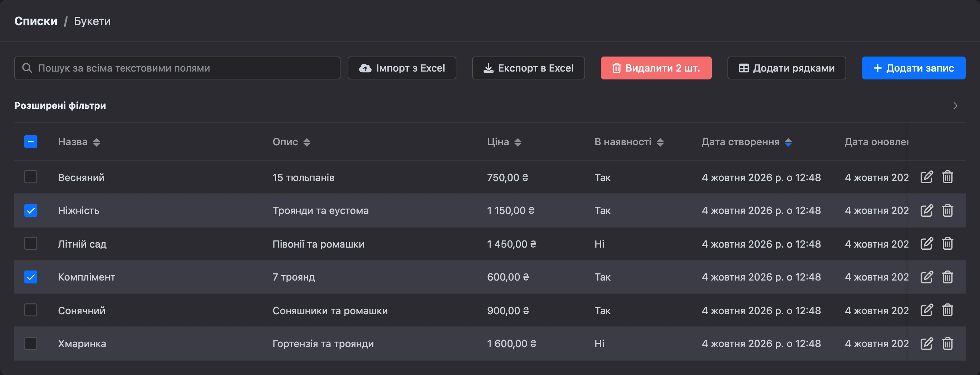980x375 pixels.
Task: Select the description Півонії та ромашки
Action: pyautogui.click(x=318, y=244)
